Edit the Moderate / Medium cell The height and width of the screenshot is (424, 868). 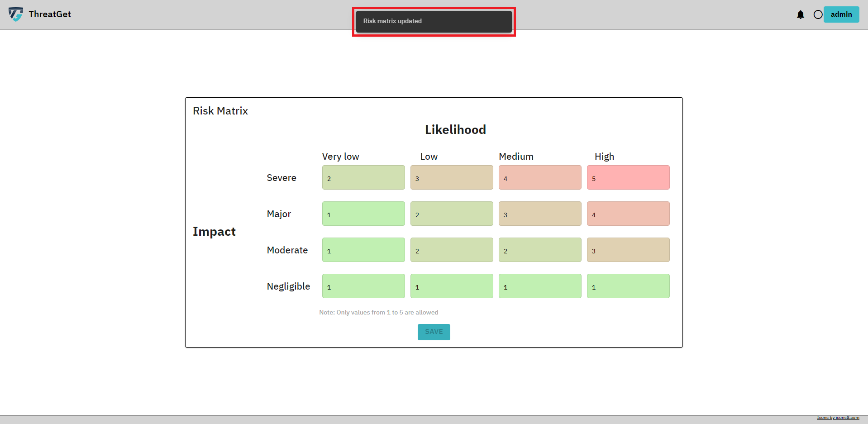tap(540, 250)
